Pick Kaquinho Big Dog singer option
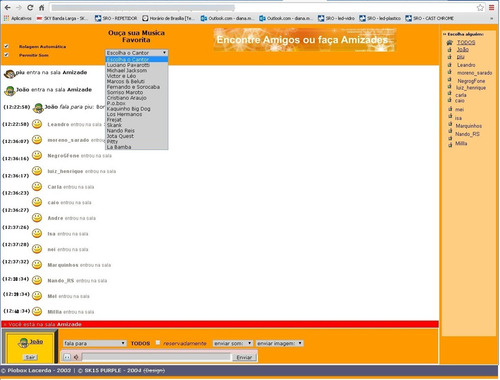The height and width of the screenshot is (380, 500). pyautogui.click(x=137, y=109)
